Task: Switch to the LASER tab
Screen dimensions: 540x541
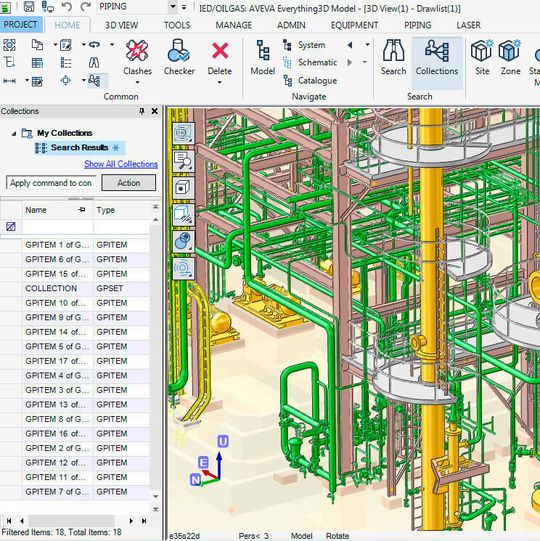Action: [468, 25]
